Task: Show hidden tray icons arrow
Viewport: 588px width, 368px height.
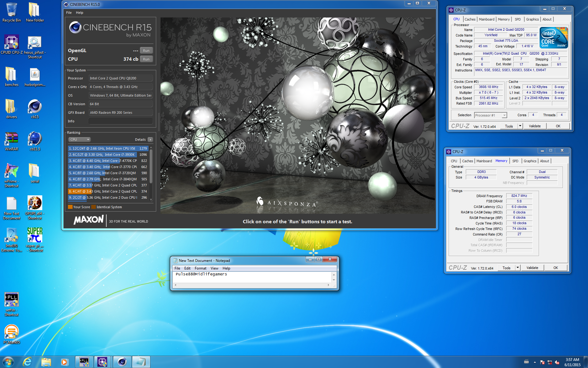Action: (x=535, y=362)
